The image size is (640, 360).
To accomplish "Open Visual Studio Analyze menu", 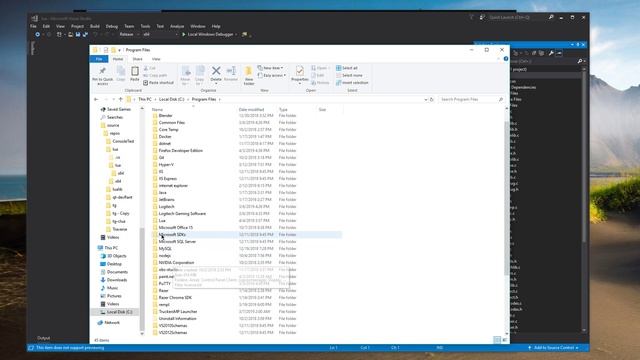I will point(177,26).
